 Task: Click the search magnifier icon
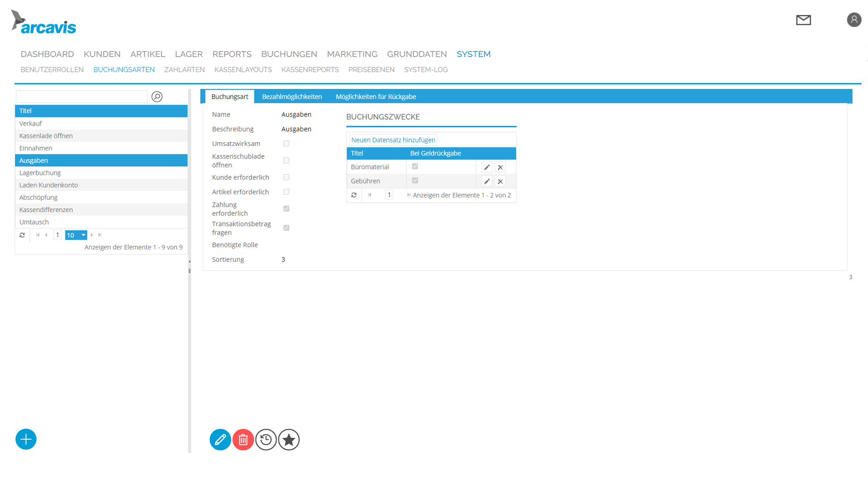[157, 97]
